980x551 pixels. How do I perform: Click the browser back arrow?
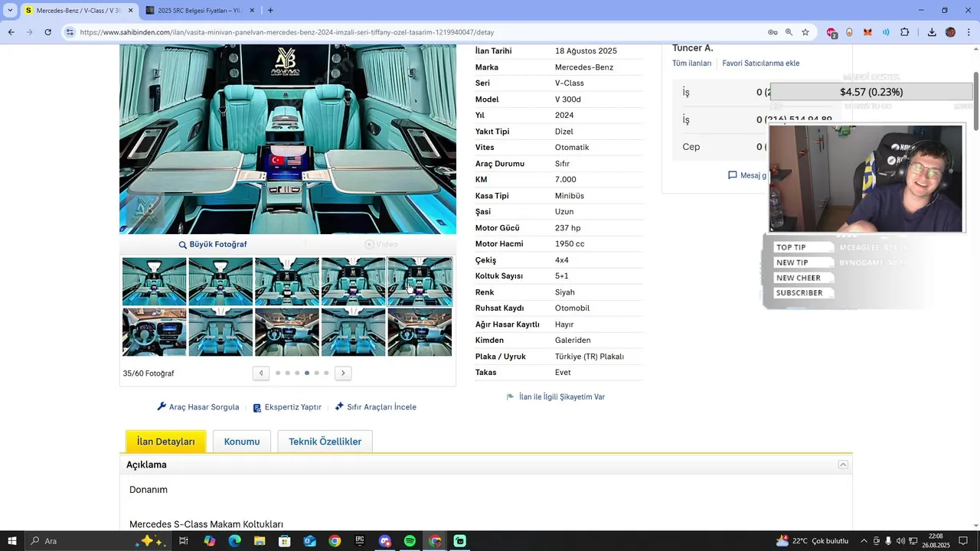(11, 32)
